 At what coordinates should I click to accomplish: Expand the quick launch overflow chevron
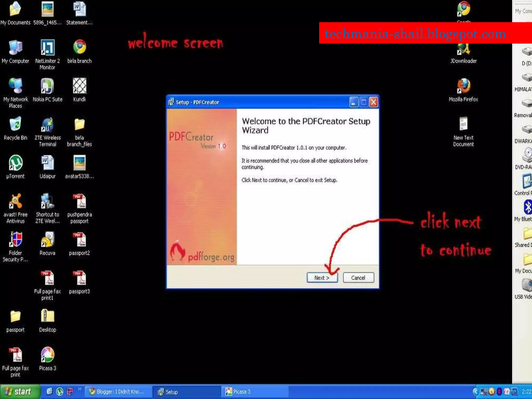coord(79,389)
